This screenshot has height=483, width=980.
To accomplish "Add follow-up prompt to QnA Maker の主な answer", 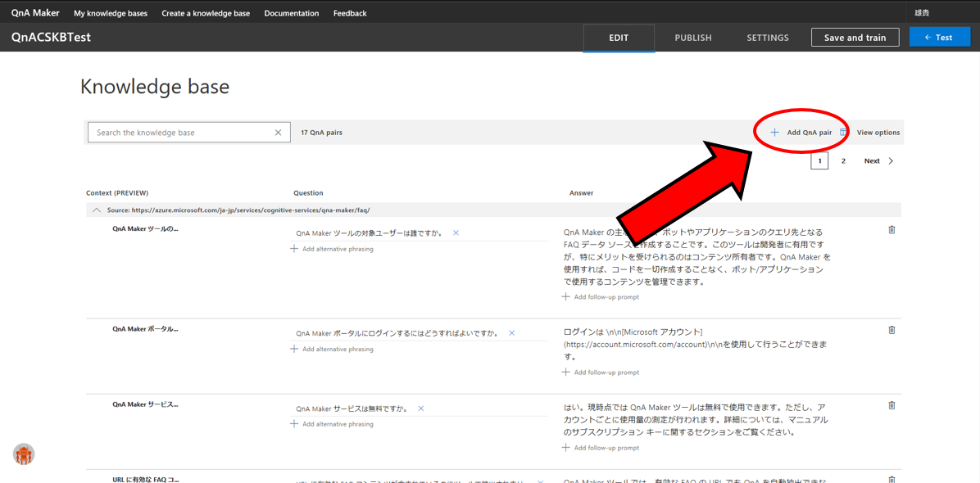I will point(601,297).
